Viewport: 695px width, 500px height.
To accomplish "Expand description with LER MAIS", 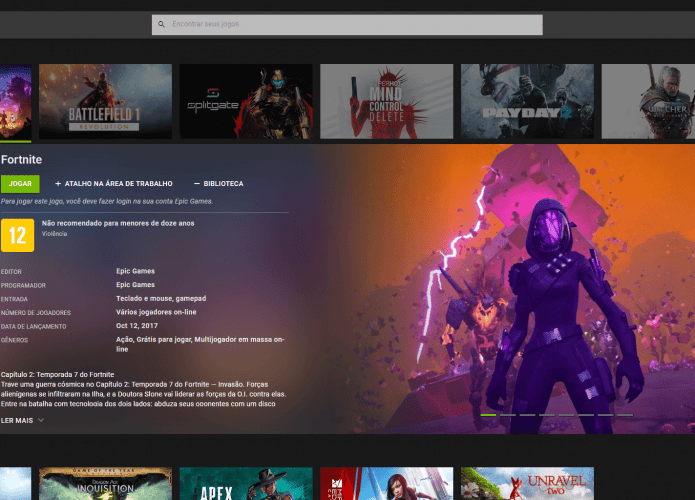I will click(x=22, y=420).
